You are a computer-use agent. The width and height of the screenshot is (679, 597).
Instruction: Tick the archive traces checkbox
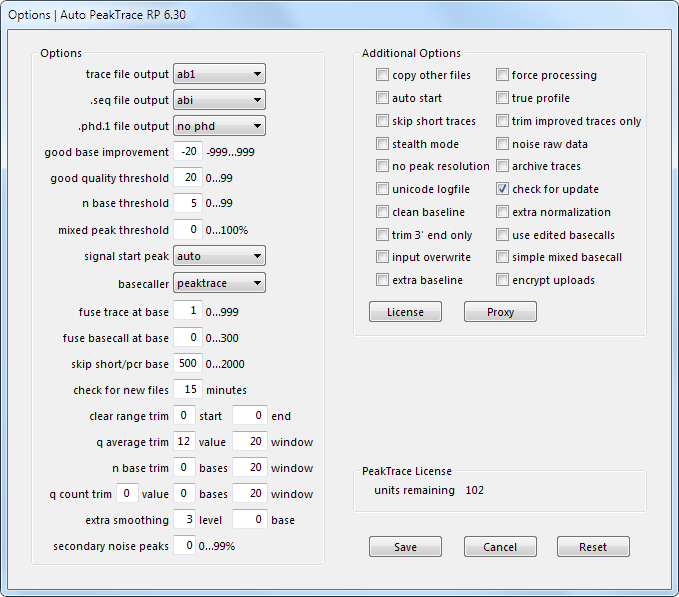502,165
